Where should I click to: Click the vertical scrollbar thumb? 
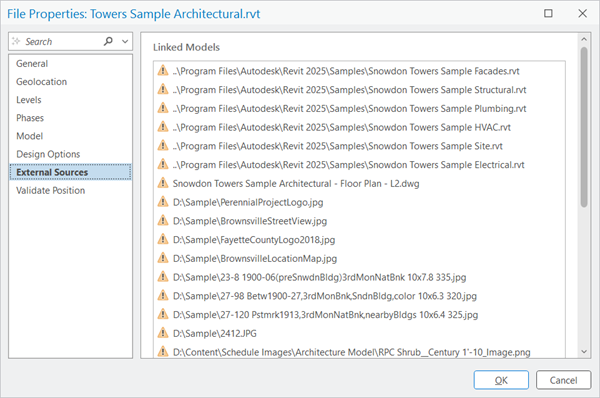coord(584,127)
